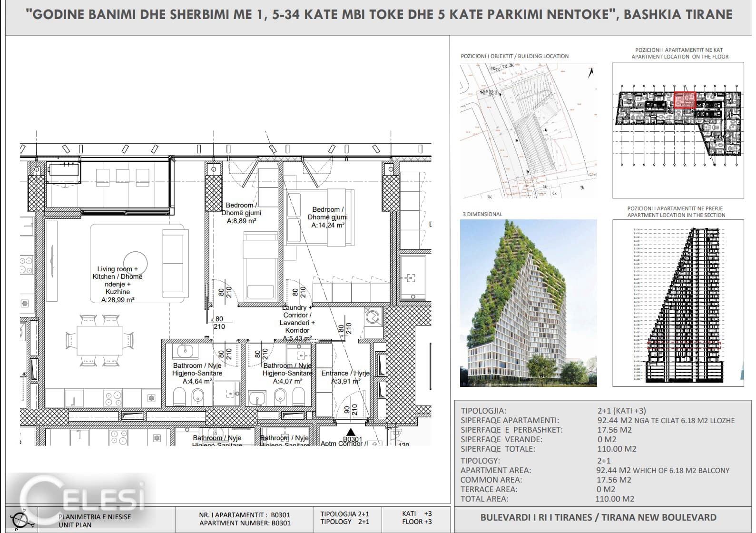This screenshot has height=533, width=756.
Task: Click the washbasin in the 4,07 m² bathroom
Action: [257, 397]
